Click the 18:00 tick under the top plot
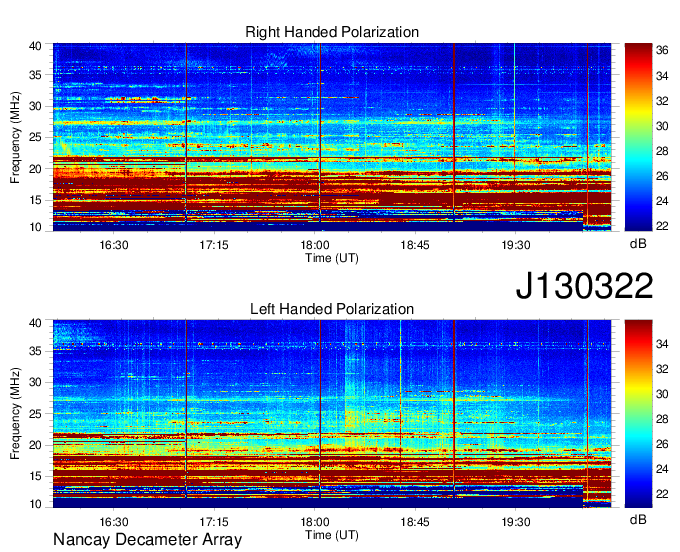 pos(315,245)
